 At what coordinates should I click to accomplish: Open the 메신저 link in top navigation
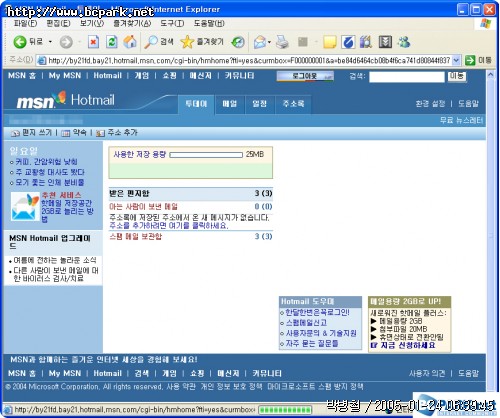(201, 76)
